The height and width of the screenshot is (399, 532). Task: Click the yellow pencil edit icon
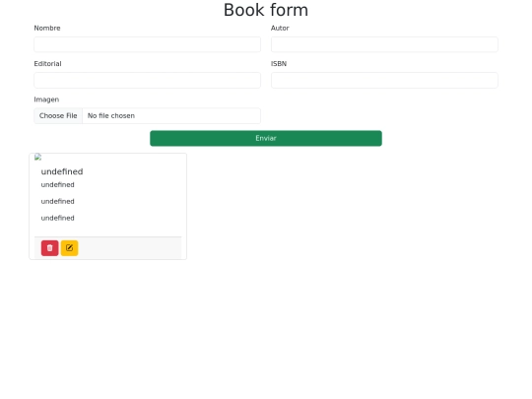click(x=69, y=248)
